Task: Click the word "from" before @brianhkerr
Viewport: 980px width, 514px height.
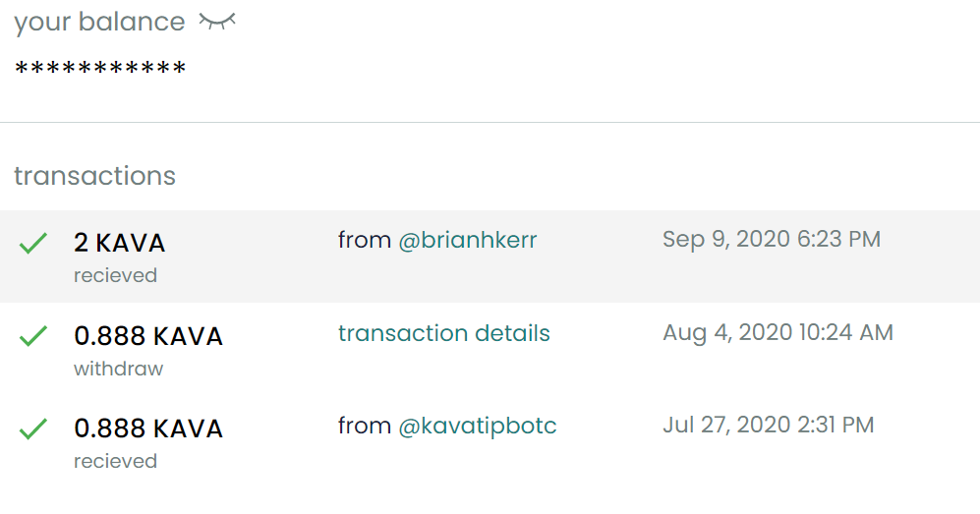Action: click(x=365, y=240)
